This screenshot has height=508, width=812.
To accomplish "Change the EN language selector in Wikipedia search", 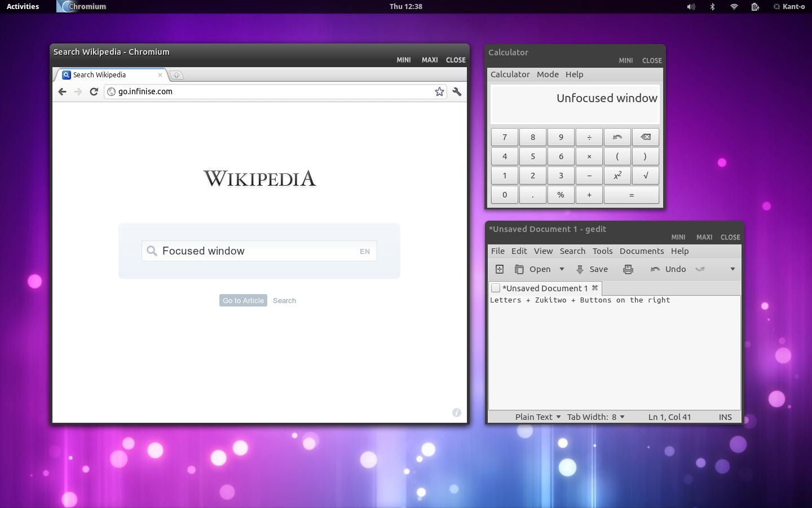I will point(365,252).
